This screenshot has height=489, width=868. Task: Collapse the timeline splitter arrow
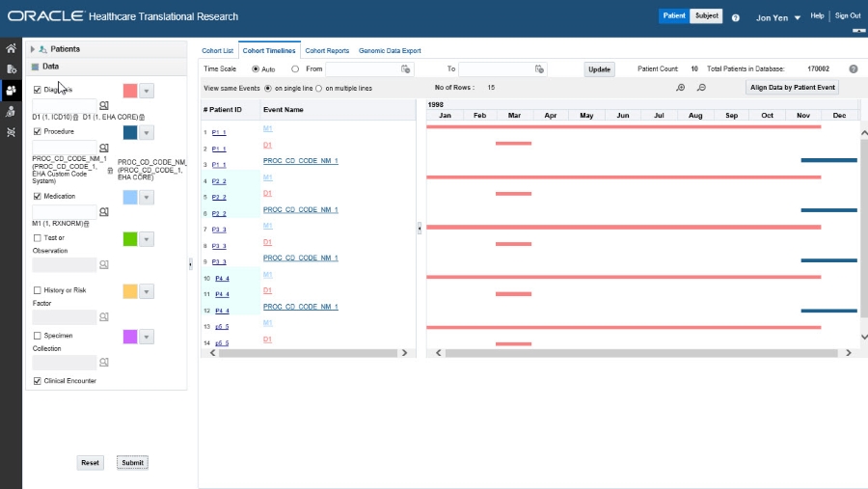pos(420,228)
